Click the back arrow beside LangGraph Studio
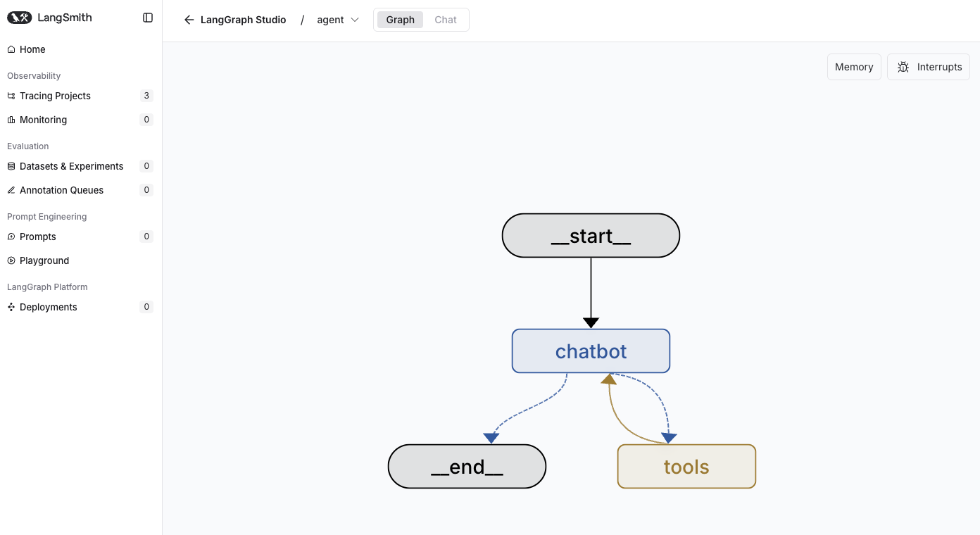The height and width of the screenshot is (535, 980). (189, 20)
